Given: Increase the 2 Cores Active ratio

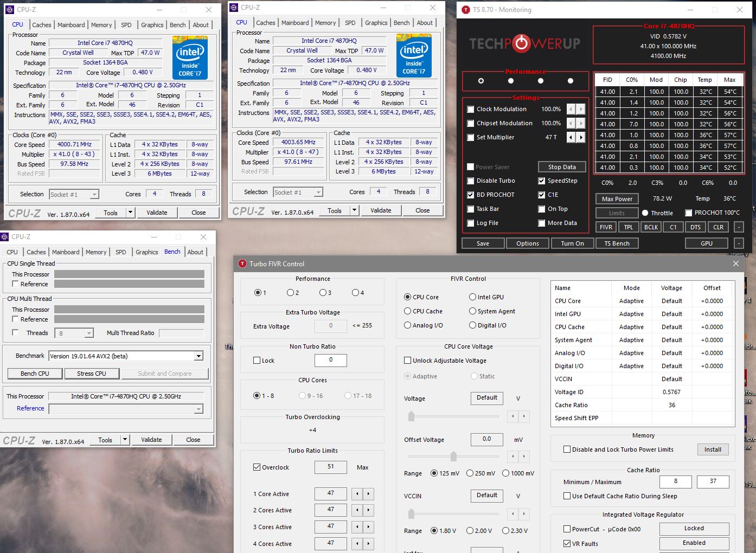Looking at the screenshot, I should [x=368, y=510].
